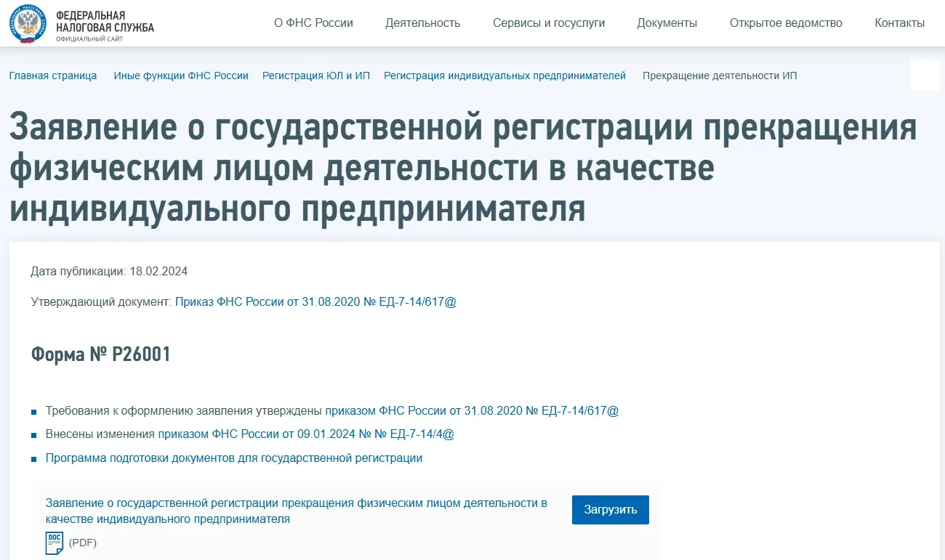Click breadcrumb «Регистрация индивидуальных предпринимателей»
The width and height of the screenshot is (945, 560).
click(504, 76)
